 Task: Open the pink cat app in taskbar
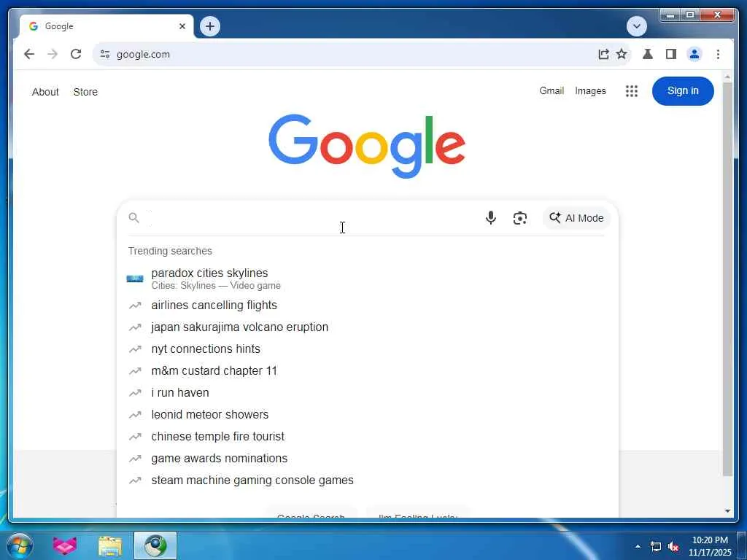pyautogui.click(x=65, y=545)
